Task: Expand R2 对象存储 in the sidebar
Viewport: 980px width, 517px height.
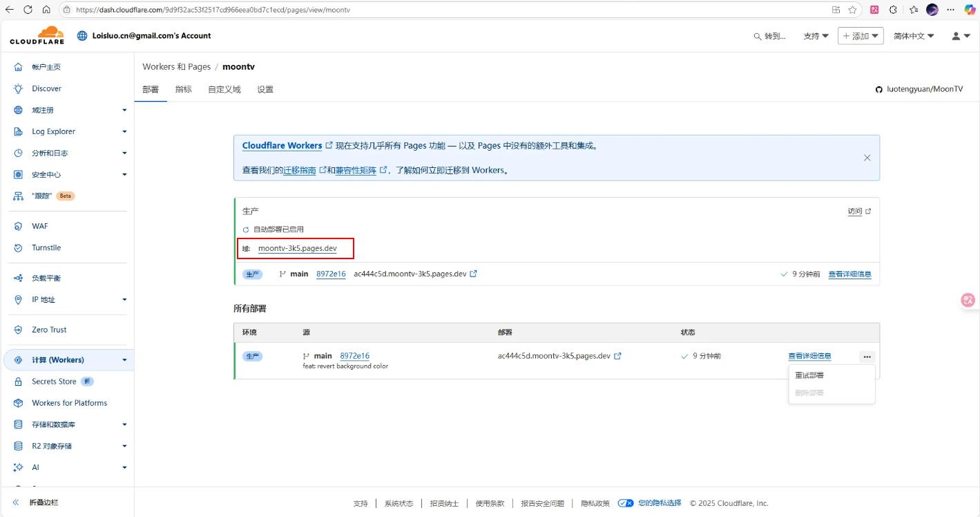Action: click(124, 446)
